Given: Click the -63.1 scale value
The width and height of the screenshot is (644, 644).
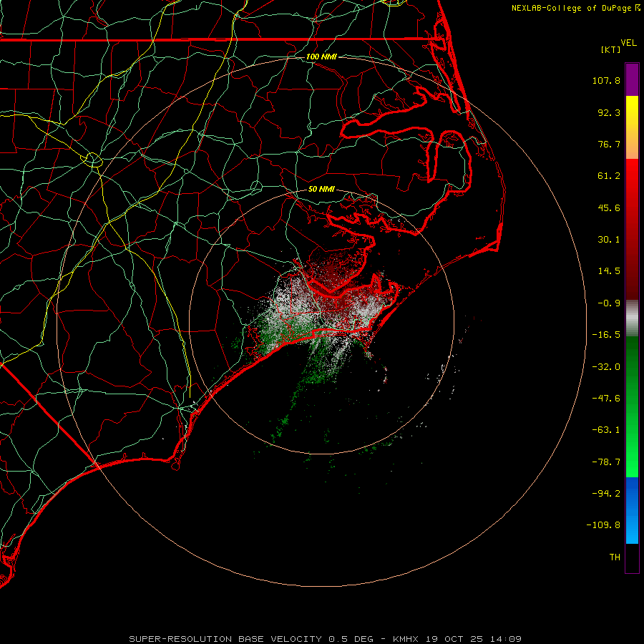Looking at the screenshot, I should (606, 430).
